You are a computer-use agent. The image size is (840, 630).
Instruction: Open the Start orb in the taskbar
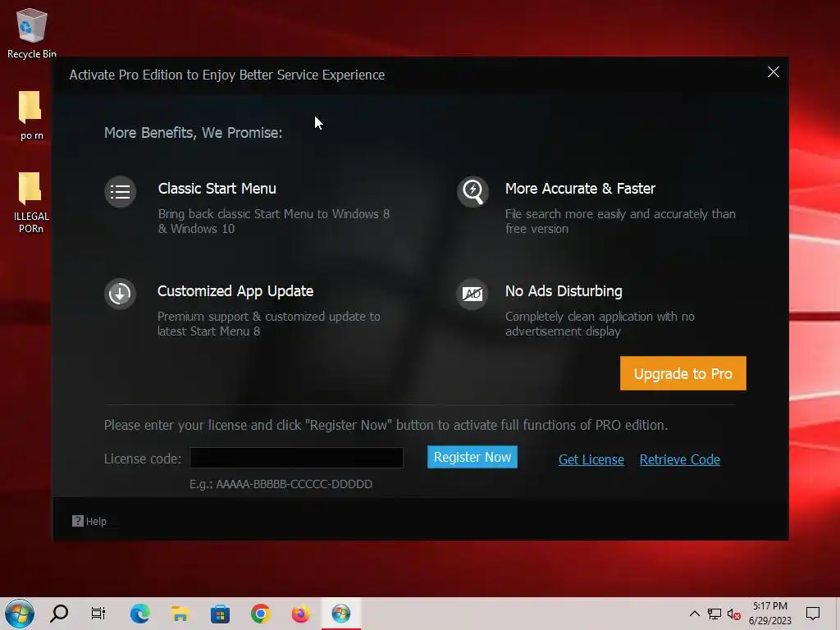20,614
